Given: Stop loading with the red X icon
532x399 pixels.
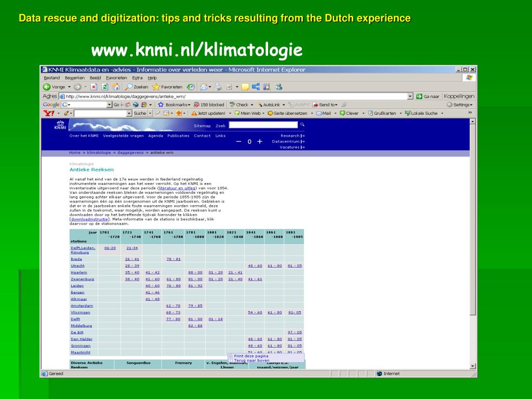Looking at the screenshot, I should click(94, 87).
